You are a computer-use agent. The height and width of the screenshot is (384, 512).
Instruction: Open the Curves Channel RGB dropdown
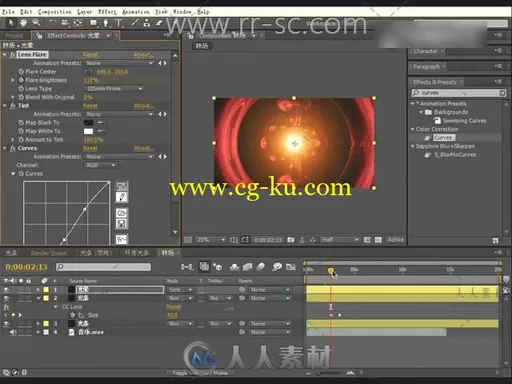click(x=100, y=165)
